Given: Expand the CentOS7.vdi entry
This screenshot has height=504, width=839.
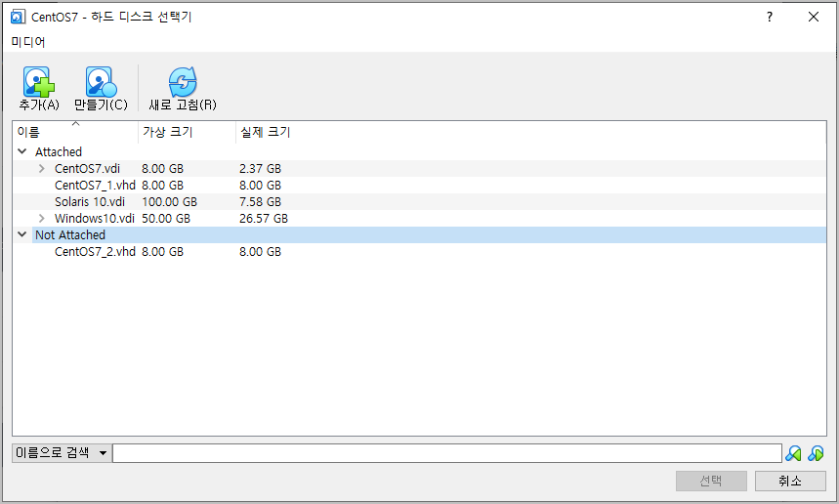Looking at the screenshot, I should tap(42, 169).
